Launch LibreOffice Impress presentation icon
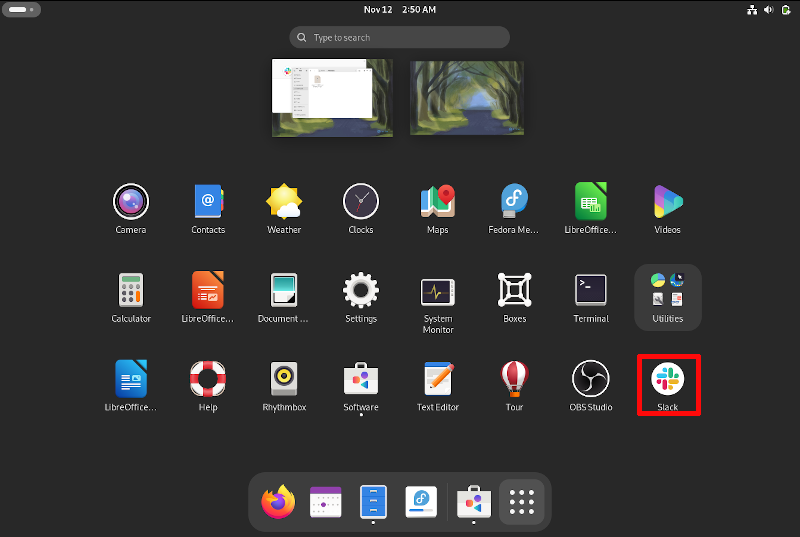The image size is (800, 537). [x=208, y=290]
